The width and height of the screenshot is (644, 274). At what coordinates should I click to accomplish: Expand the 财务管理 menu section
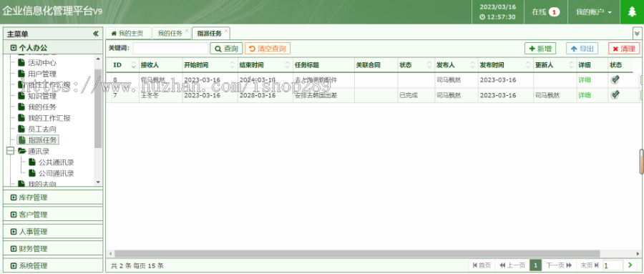pos(53,248)
